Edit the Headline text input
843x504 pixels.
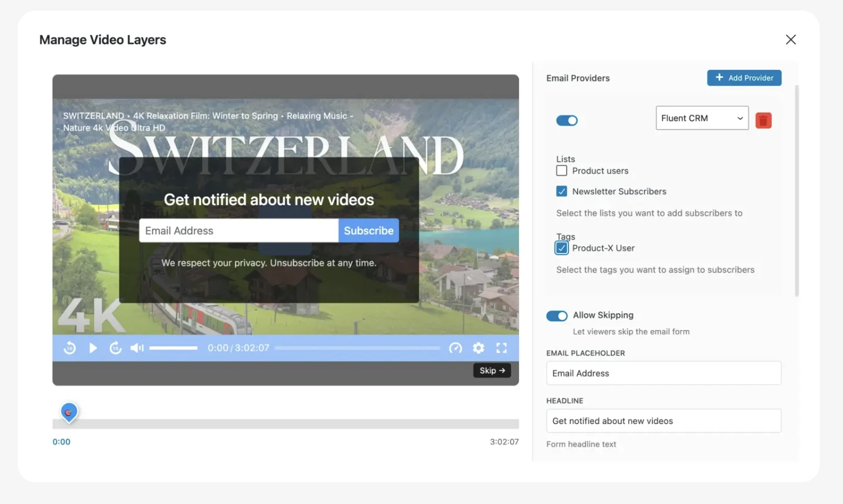[x=664, y=421]
